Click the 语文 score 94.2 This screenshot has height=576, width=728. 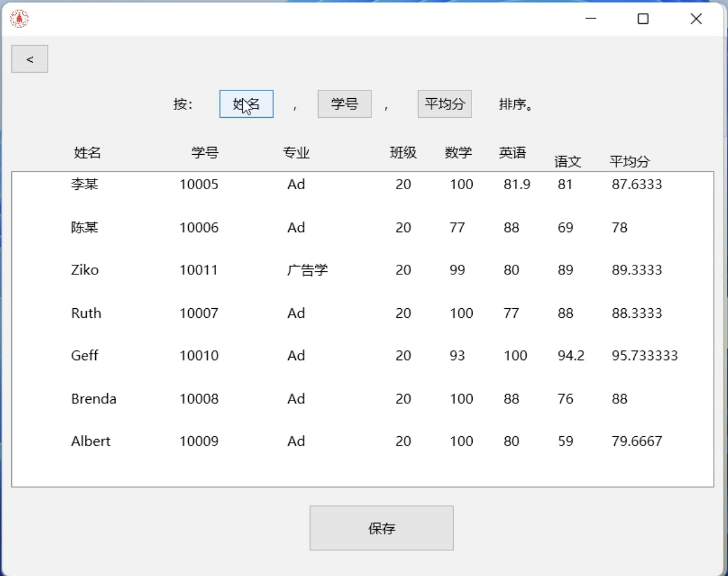coord(571,356)
